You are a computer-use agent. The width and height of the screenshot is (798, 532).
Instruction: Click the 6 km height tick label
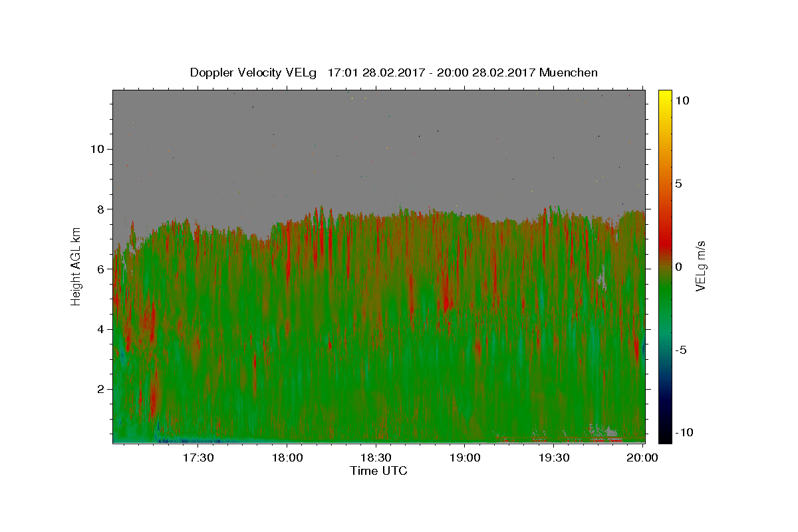(99, 269)
